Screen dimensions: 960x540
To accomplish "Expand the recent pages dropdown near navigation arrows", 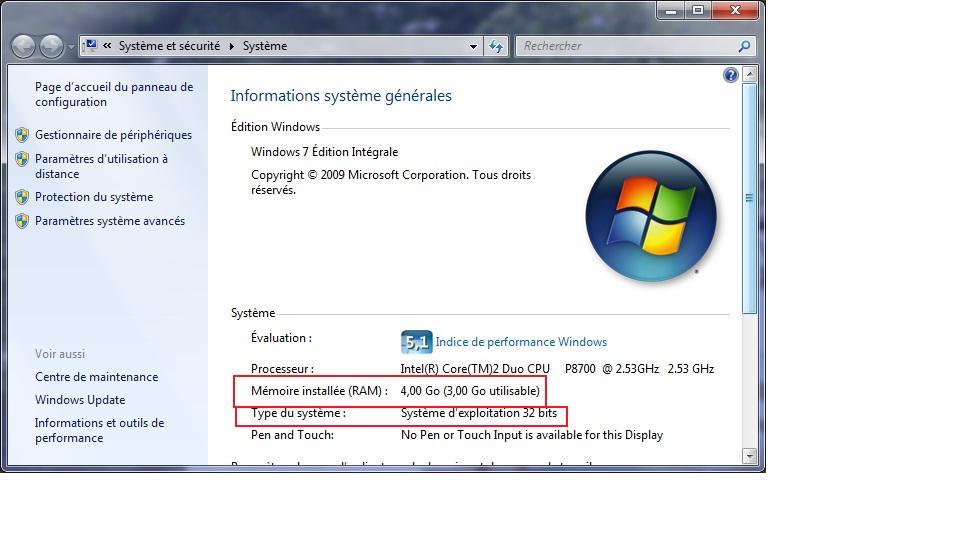I will pyautogui.click(x=71, y=47).
